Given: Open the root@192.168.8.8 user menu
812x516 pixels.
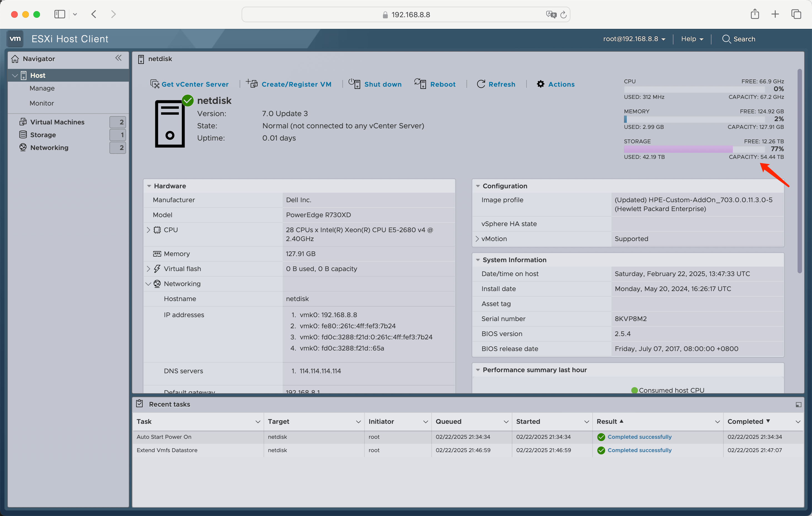Looking at the screenshot, I should click(x=634, y=39).
